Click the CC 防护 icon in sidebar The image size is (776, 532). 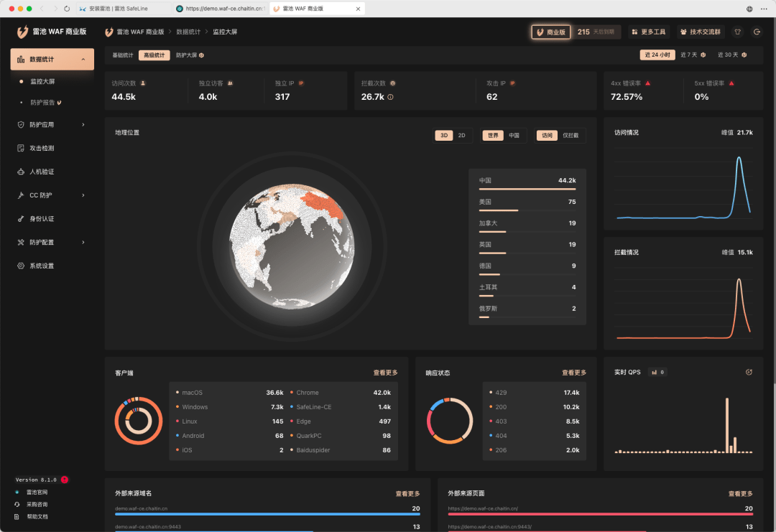pos(21,195)
